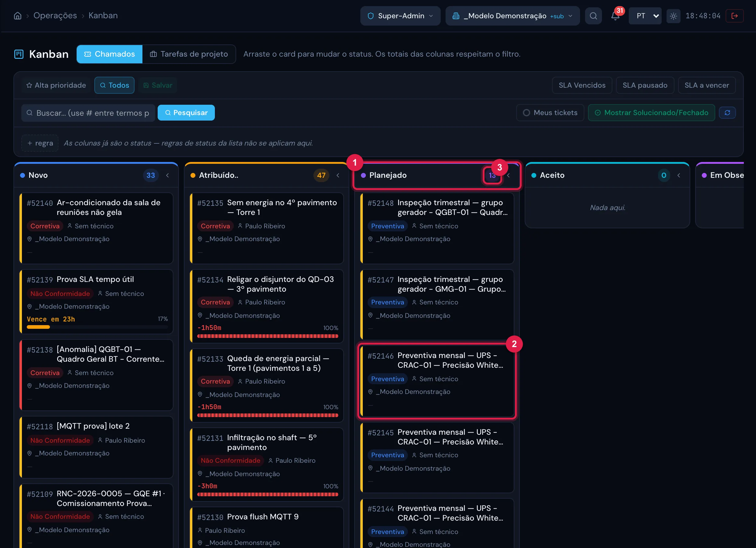The width and height of the screenshot is (756, 548).
Task: Click the building icon of _Modelo Demonstração
Action: (456, 16)
